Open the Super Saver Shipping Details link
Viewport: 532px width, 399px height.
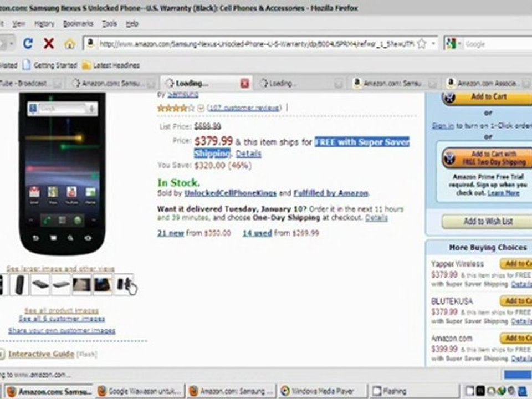[x=248, y=154]
